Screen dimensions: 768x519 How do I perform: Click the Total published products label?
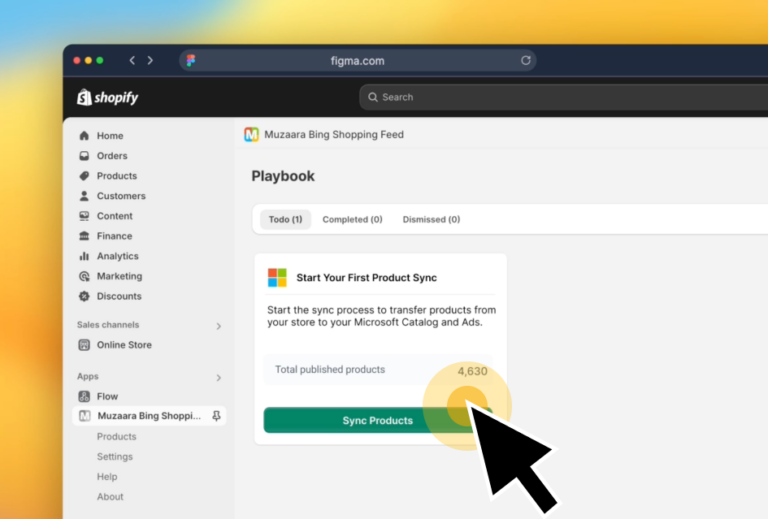pos(330,369)
